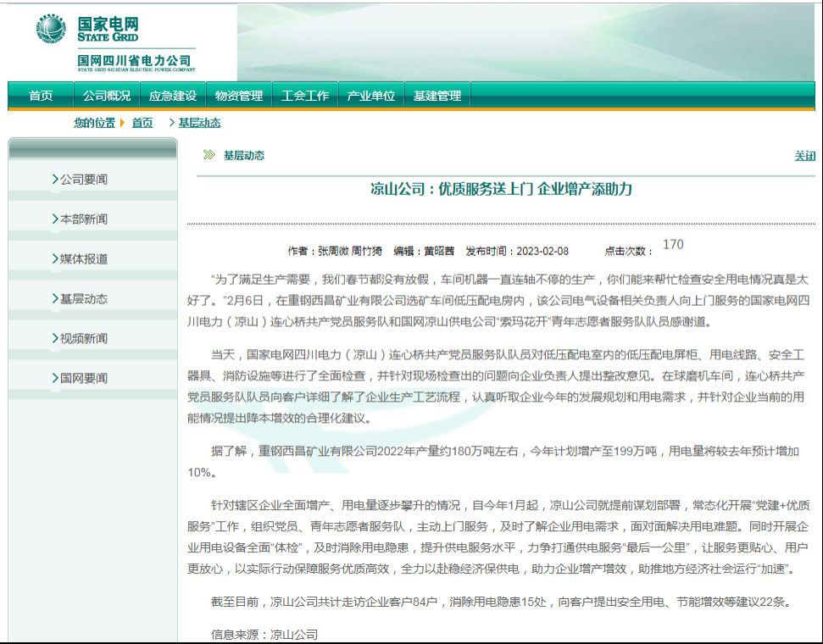The height and width of the screenshot is (644, 823).
Task: Click the double-chevron icon beside 基层动态 heading
Action: click(x=209, y=155)
